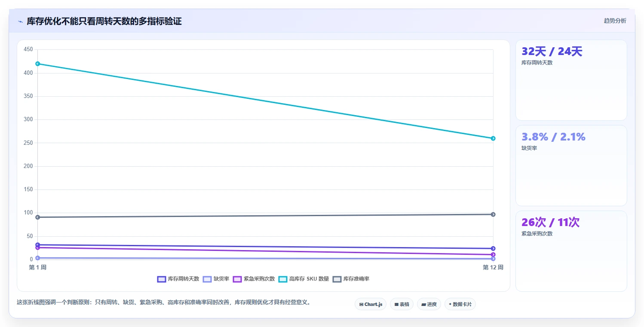Click the 进度 tag
Viewport: 644px width, 327px height.
[429, 304]
